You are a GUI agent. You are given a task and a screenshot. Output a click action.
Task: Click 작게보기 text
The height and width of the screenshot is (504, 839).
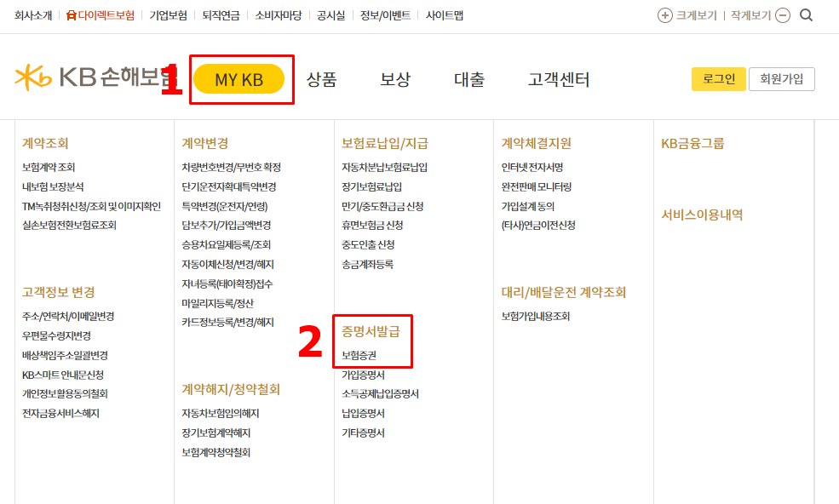[751, 15]
